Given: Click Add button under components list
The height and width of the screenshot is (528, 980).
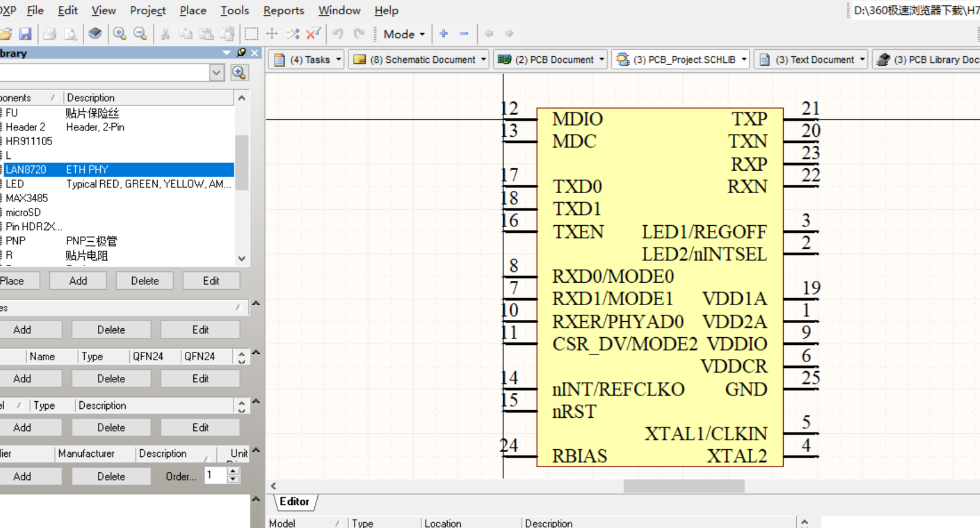Looking at the screenshot, I should [x=78, y=281].
